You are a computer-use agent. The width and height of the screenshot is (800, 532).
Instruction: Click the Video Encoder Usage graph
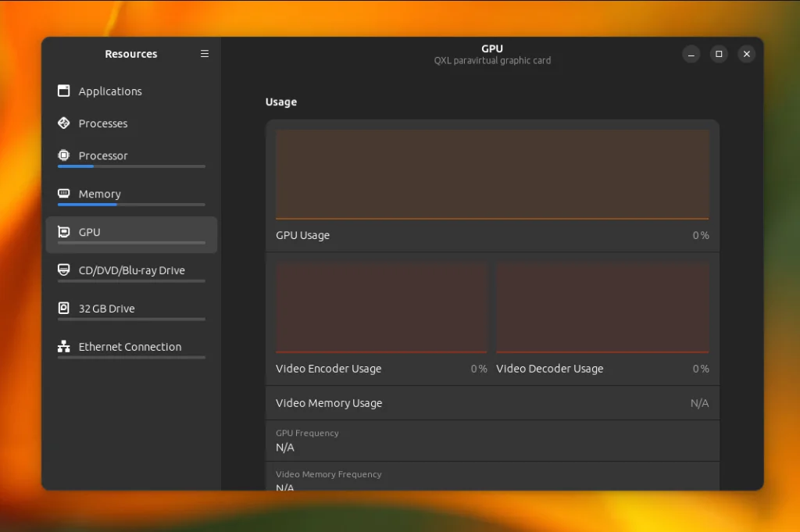[381, 307]
